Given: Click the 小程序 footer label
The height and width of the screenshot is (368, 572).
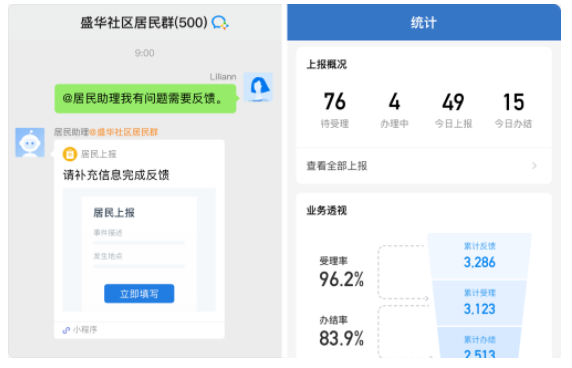Looking at the screenshot, I should click(85, 330).
